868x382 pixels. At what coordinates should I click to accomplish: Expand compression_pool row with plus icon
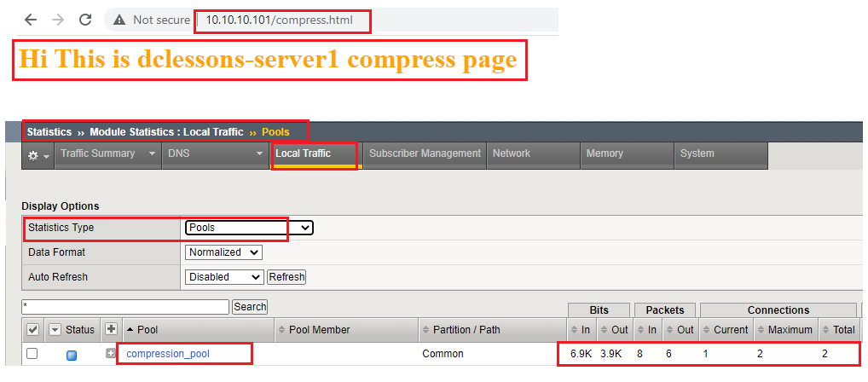pos(111,353)
